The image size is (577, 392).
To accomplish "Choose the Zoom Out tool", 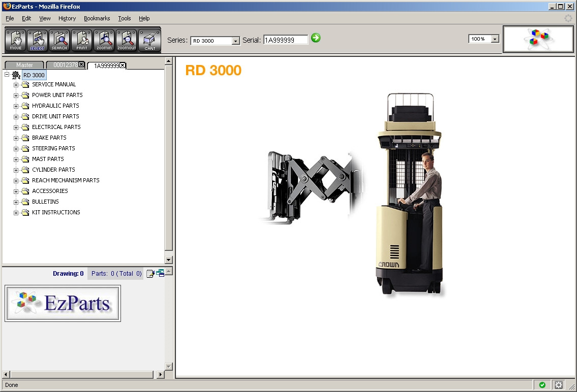I will tap(127, 40).
